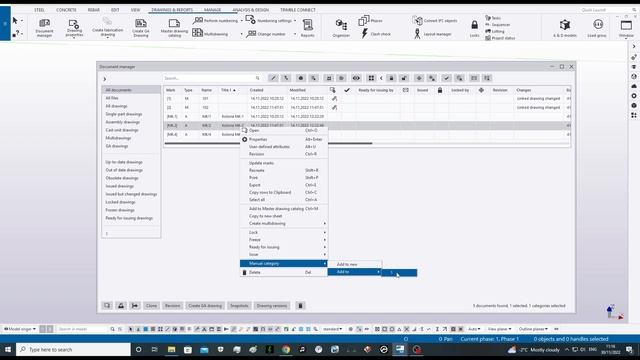Open the Outline planes dropdown in status toolbar
This screenshot has width=640, height=360.
click(533, 329)
